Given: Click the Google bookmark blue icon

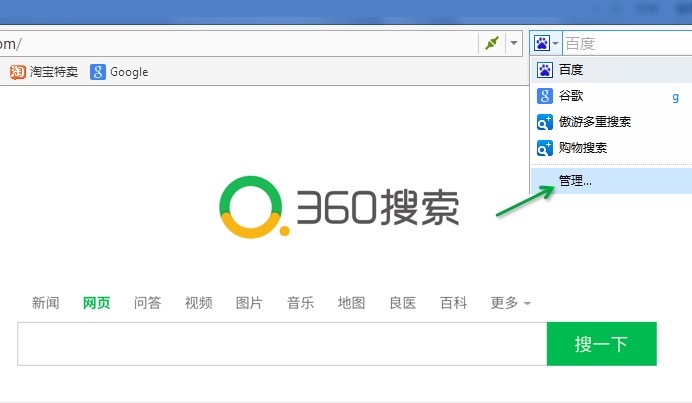Looking at the screenshot, I should pos(98,72).
